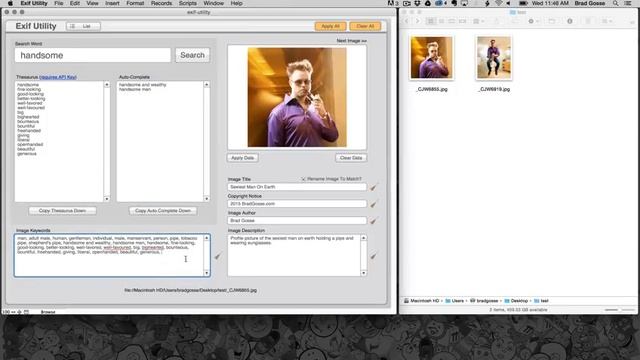Click Macintosh HD in Finder path bar
The width and height of the screenshot is (640, 360).
[x=421, y=301]
